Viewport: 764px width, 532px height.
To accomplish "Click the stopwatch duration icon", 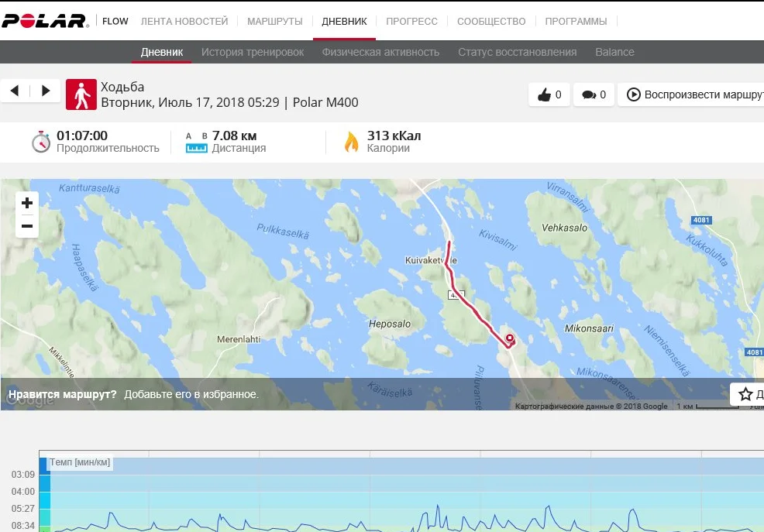I will point(41,142).
